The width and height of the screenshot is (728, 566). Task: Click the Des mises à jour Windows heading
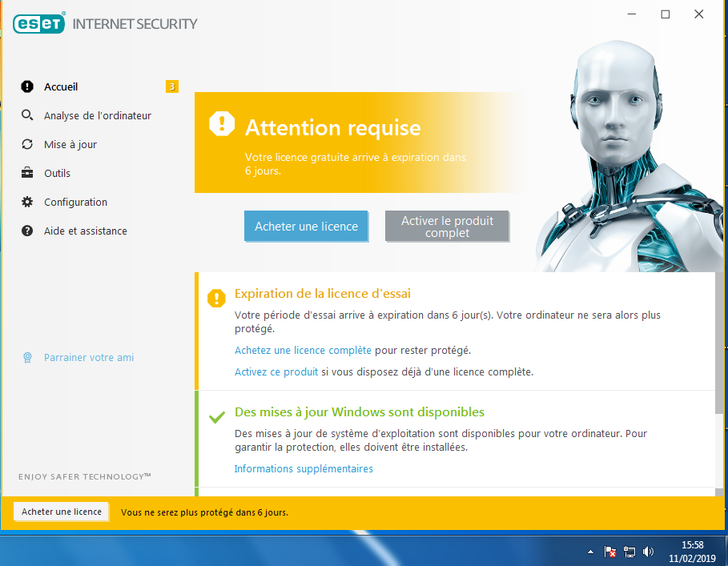(x=360, y=412)
